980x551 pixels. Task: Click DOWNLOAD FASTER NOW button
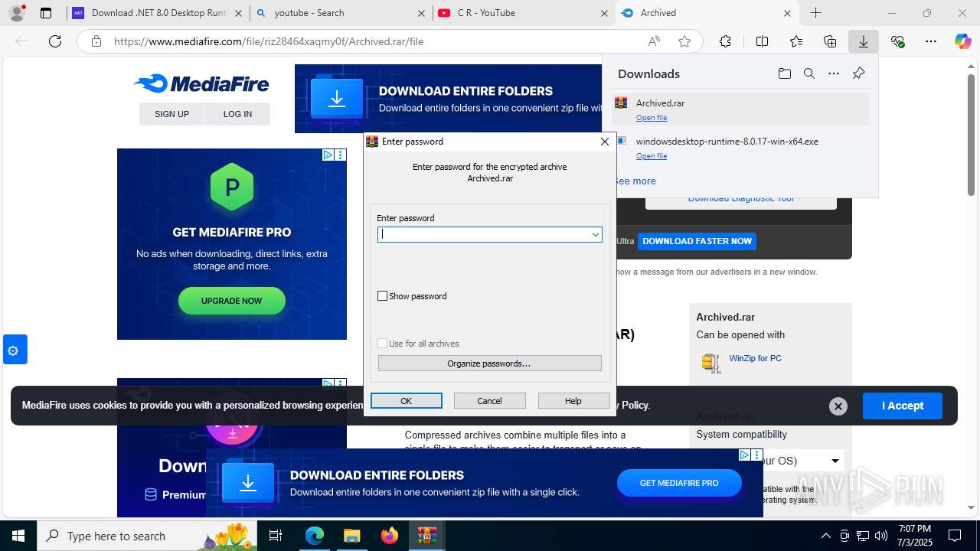(697, 241)
